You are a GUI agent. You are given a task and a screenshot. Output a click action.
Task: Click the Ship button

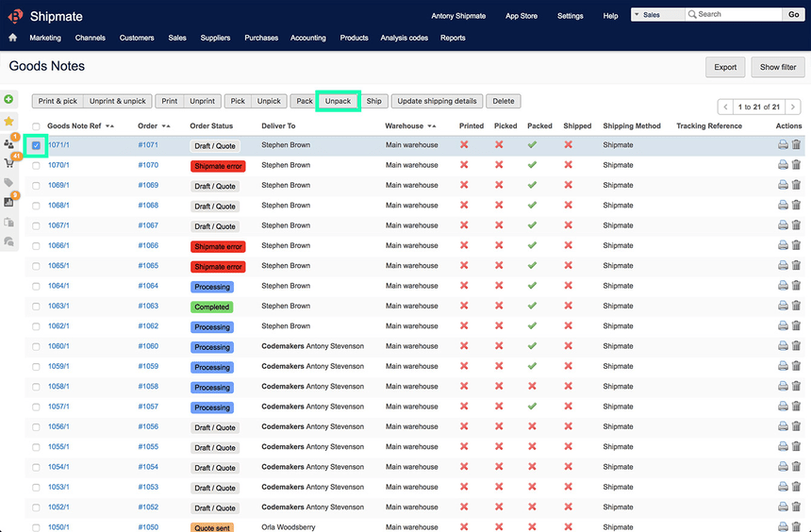tap(374, 101)
